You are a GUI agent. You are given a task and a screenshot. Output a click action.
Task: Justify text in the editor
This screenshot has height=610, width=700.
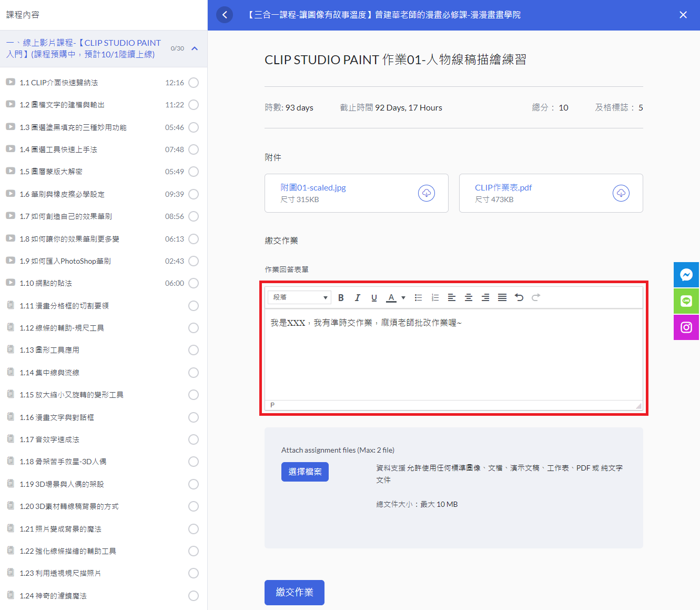point(502,298)
